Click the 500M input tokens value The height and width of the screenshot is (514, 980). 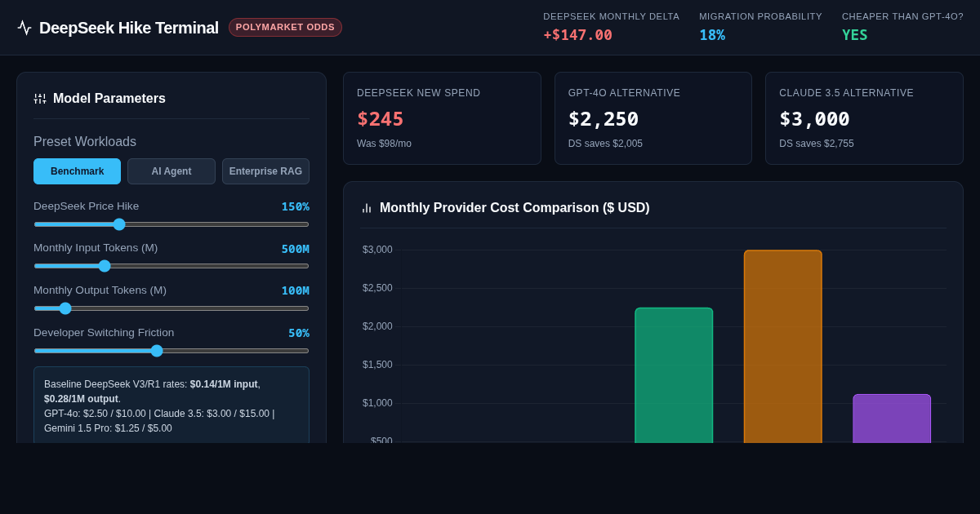click(x=296, y=249)
